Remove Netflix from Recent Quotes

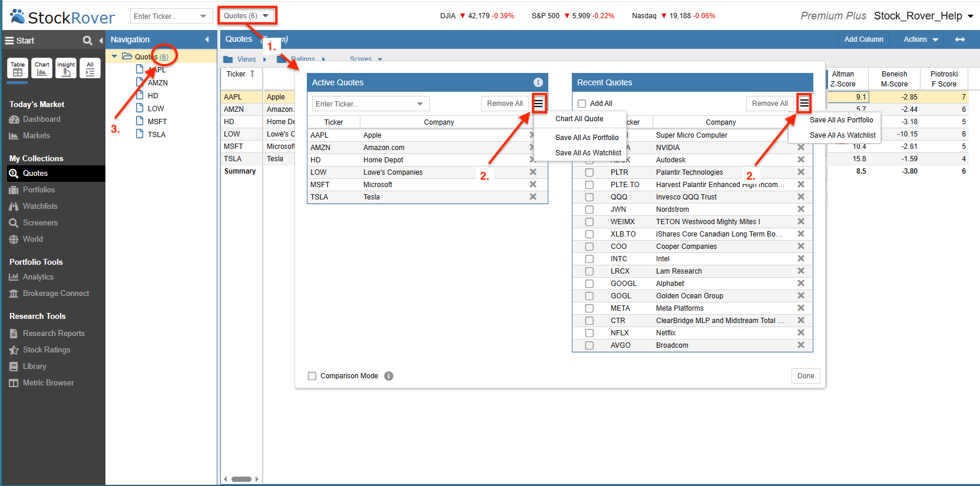(x=801, y=332)
